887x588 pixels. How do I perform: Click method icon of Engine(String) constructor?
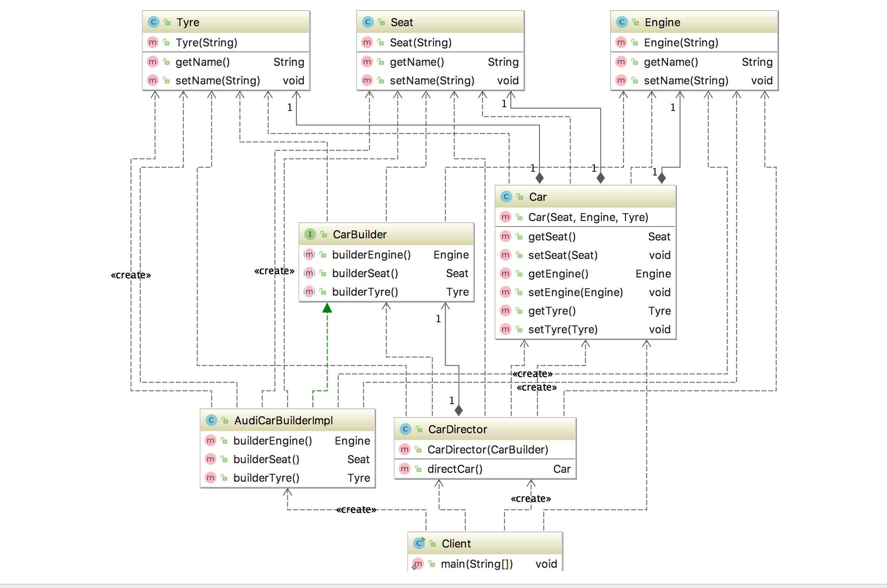pos(621,42)
